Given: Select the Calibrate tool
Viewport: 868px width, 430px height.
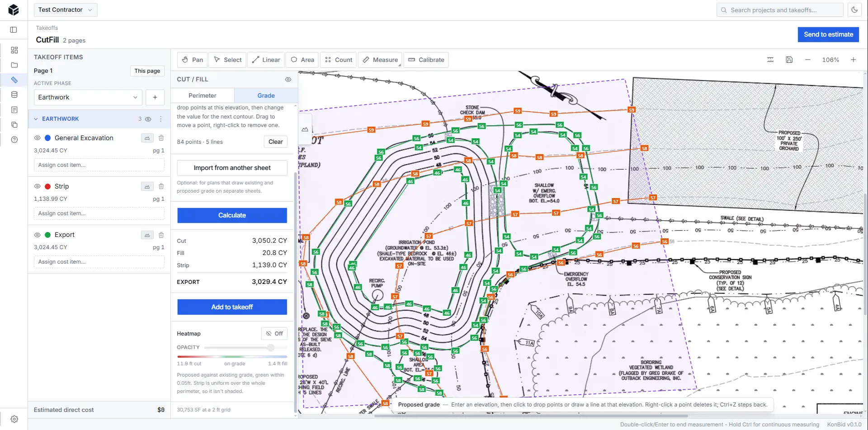Looking at the screenshot, I should pyautogui.click(x=426, y=60).
